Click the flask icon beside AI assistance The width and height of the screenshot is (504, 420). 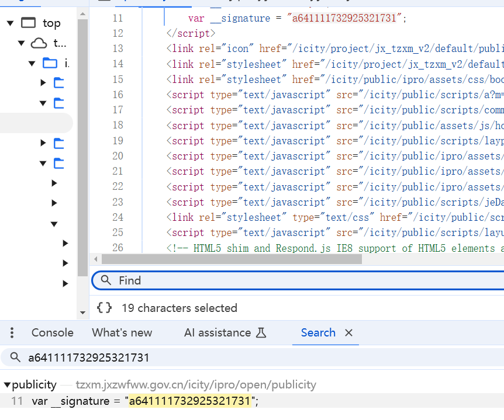point(261,333)
